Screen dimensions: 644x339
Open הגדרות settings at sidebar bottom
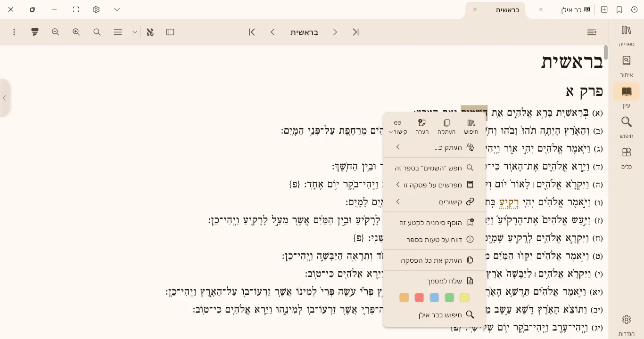(627, 325)
